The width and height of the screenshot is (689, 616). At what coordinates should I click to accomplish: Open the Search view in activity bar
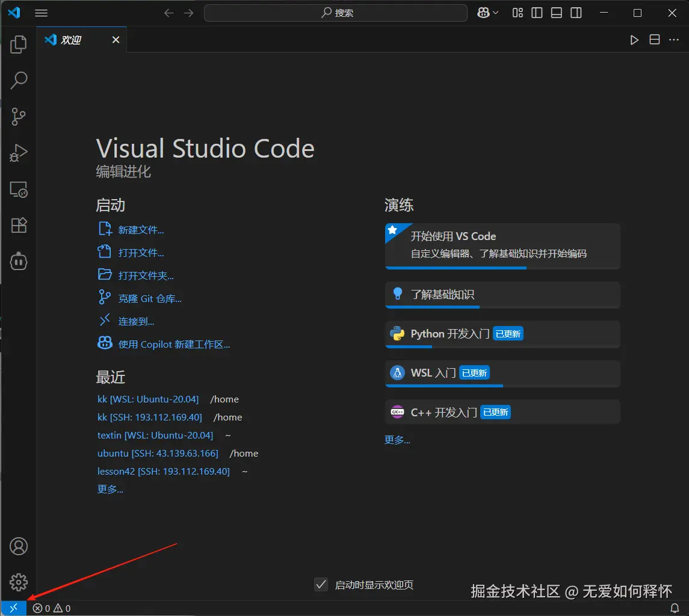19,81
